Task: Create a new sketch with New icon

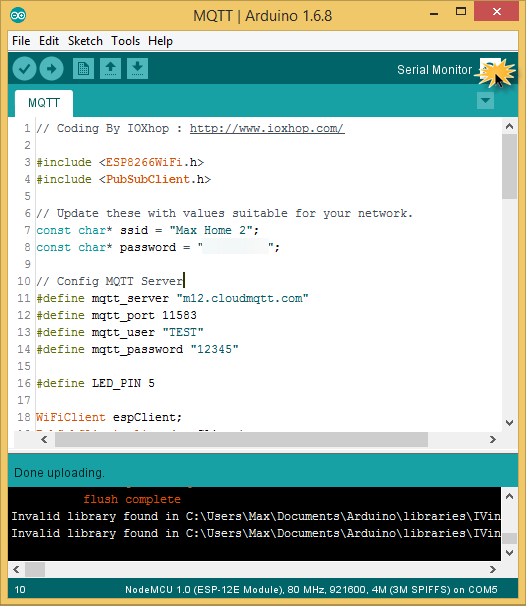Action: 83,69
